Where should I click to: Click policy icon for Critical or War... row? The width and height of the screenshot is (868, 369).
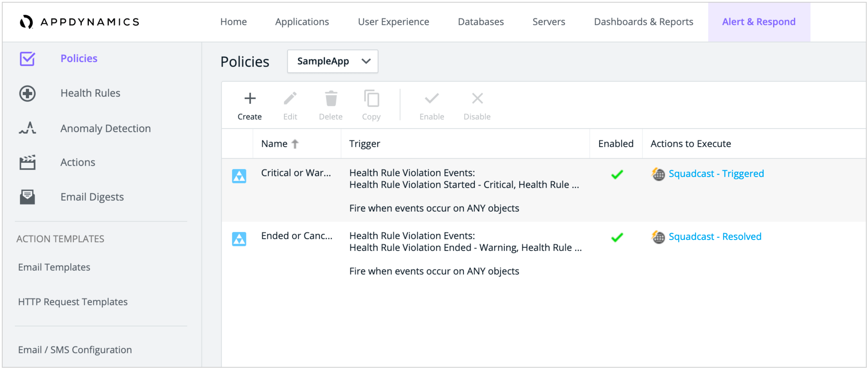pos(239,176)
